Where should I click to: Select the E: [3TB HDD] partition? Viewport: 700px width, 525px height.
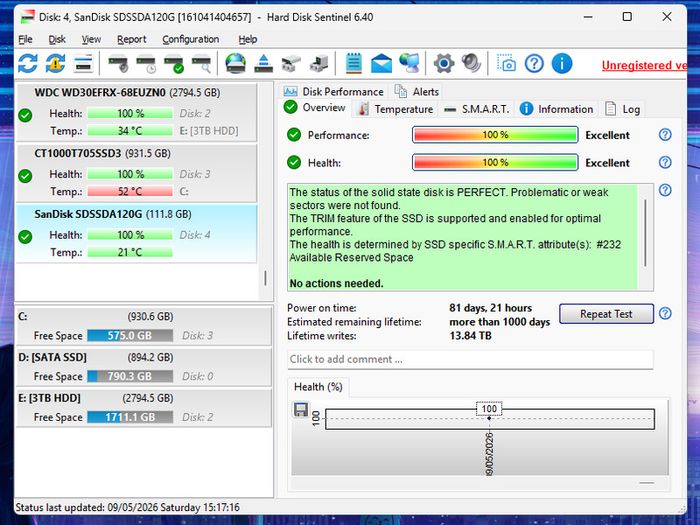(144, 408)
